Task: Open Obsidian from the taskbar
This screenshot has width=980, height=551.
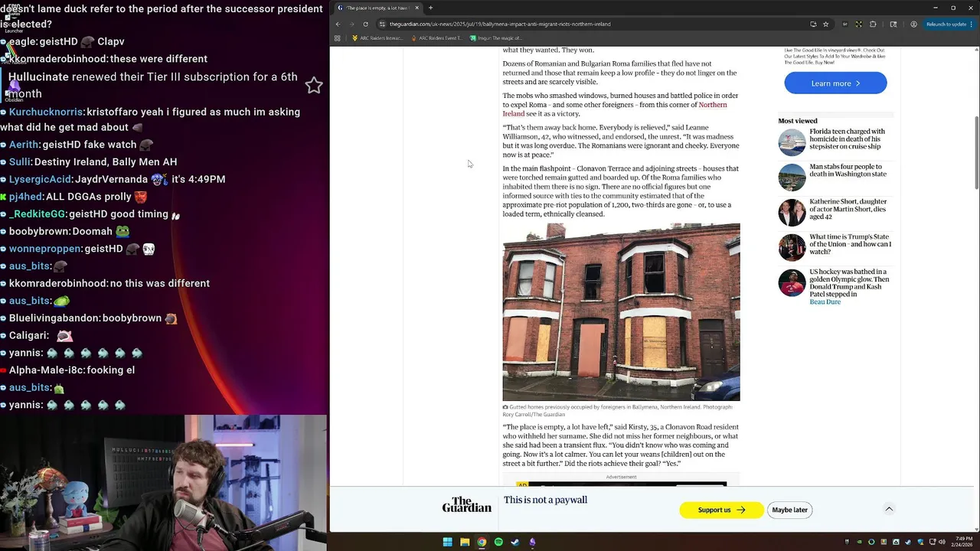Action: point(532,542)
